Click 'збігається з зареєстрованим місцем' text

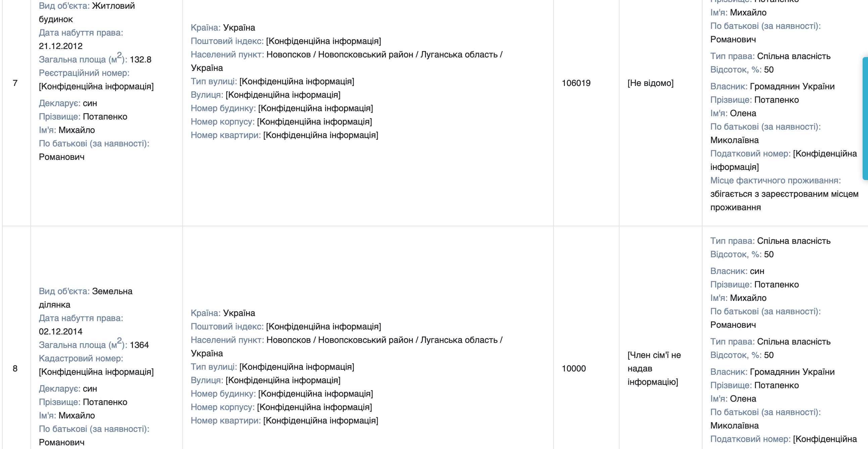click(x=784, y=194)
